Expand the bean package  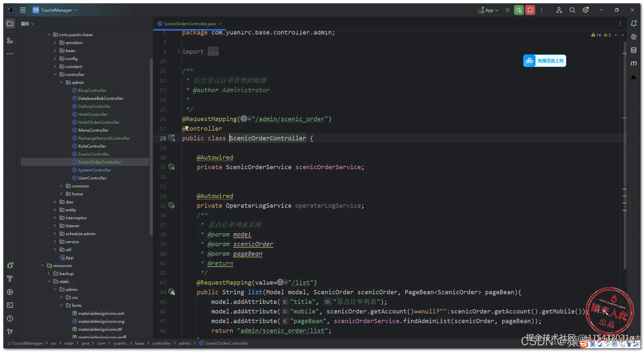point(55,50)
